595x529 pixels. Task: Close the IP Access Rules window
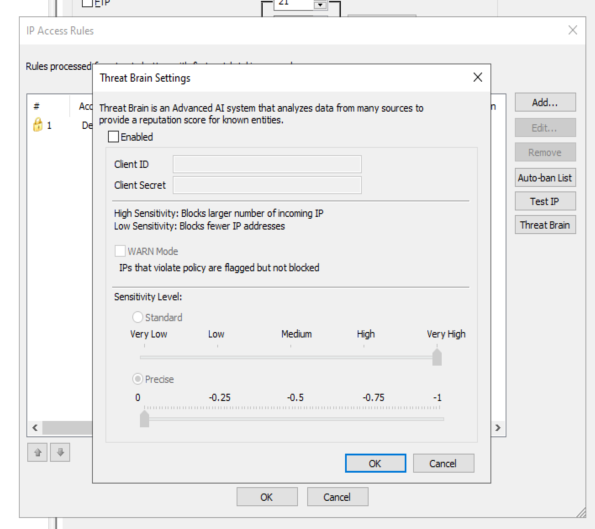pos(573,30)
